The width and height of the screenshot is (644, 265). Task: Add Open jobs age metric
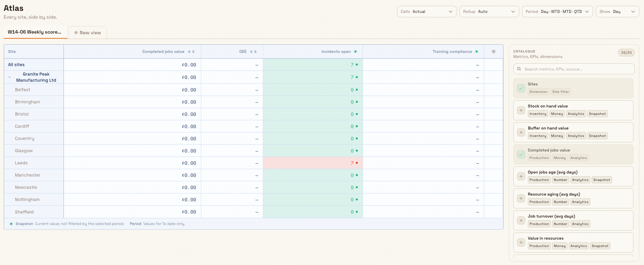pos(521,177)
